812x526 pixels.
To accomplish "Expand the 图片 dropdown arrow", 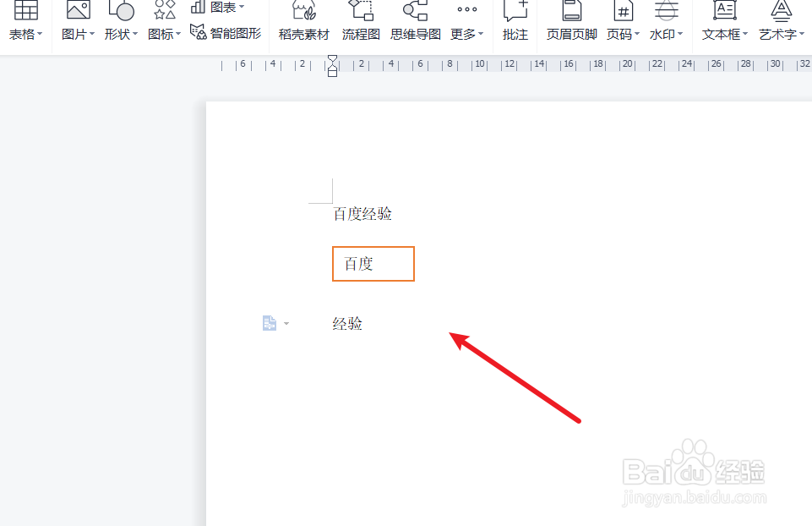I will (92, 34).
